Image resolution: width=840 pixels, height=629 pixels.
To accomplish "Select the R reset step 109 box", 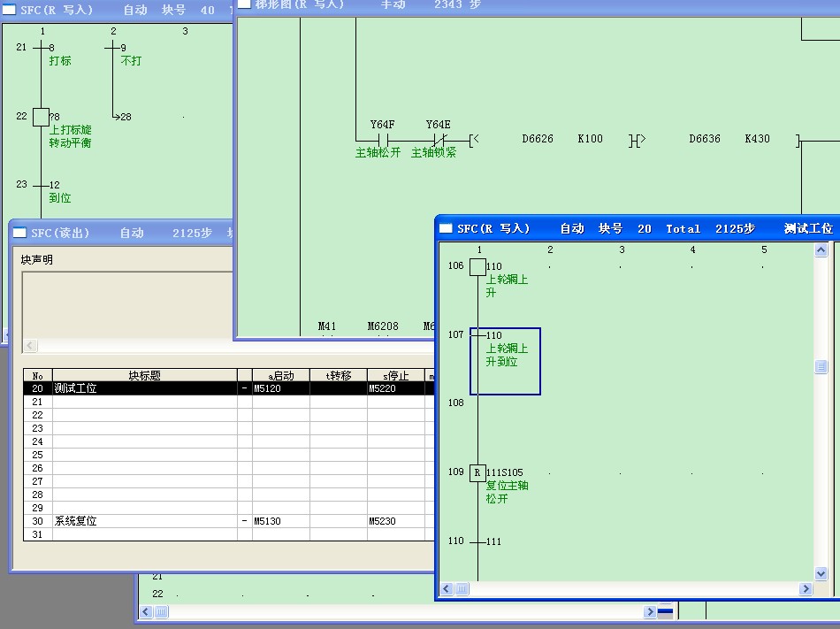I will pyautogui.click(x=477, y=472).
